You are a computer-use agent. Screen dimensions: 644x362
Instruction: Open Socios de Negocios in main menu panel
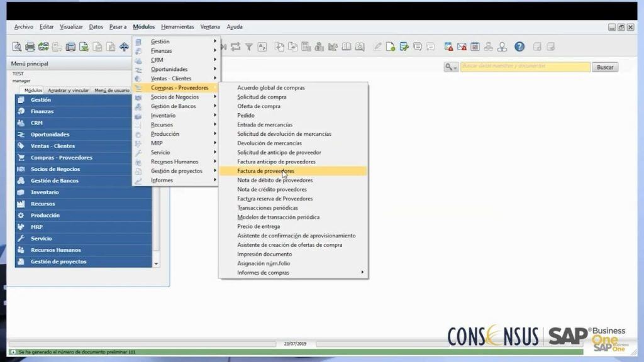55,169
